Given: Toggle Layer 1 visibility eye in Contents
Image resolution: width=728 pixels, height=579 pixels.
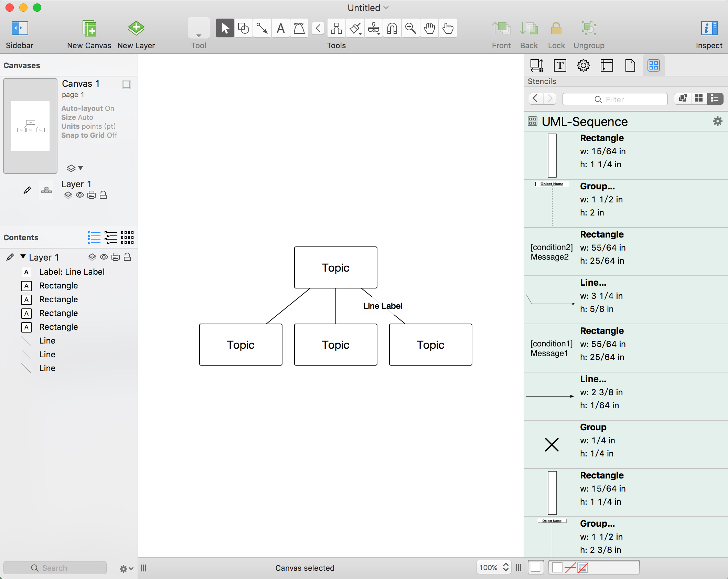Looking at the screenshot, I should point(104,257).
